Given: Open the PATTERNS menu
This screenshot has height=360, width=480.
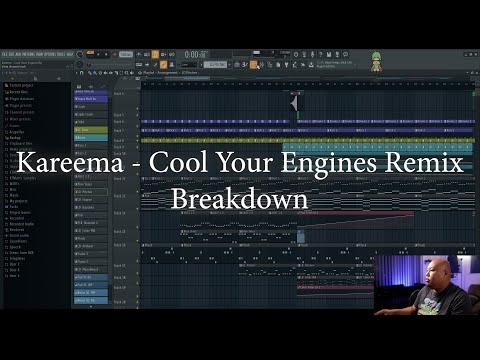Looking at the screenshot, I should (29, 54).
